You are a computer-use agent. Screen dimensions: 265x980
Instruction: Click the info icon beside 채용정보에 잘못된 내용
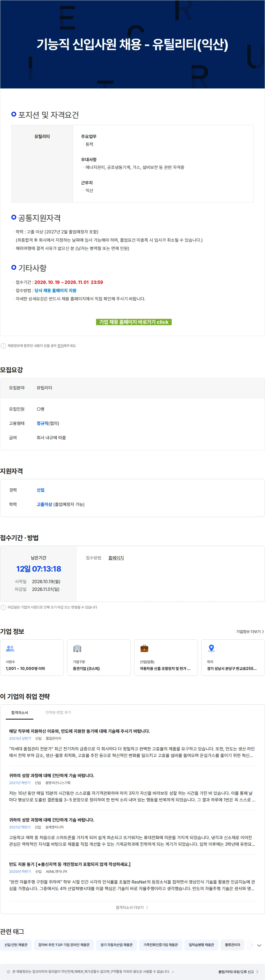[x=3, y=346]
